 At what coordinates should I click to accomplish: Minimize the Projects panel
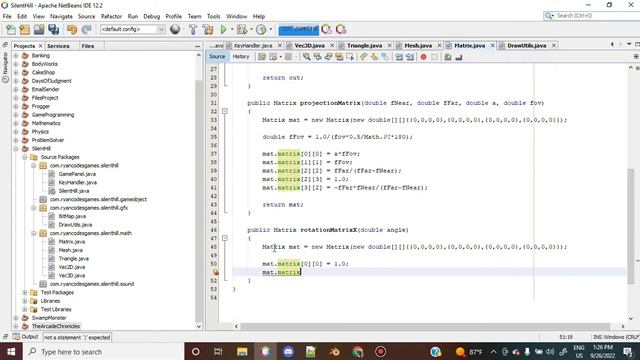point(198,47)
